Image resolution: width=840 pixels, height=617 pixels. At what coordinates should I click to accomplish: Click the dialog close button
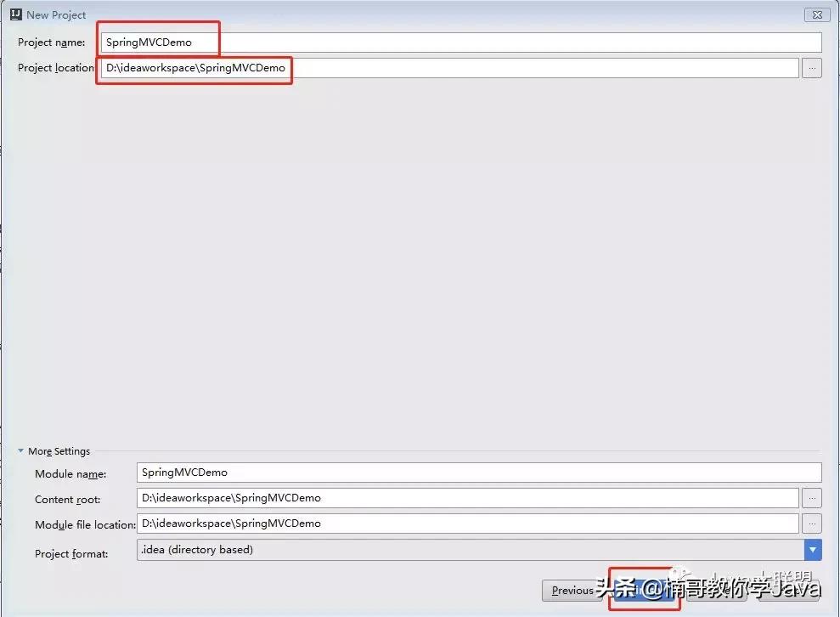click(816, 14)
